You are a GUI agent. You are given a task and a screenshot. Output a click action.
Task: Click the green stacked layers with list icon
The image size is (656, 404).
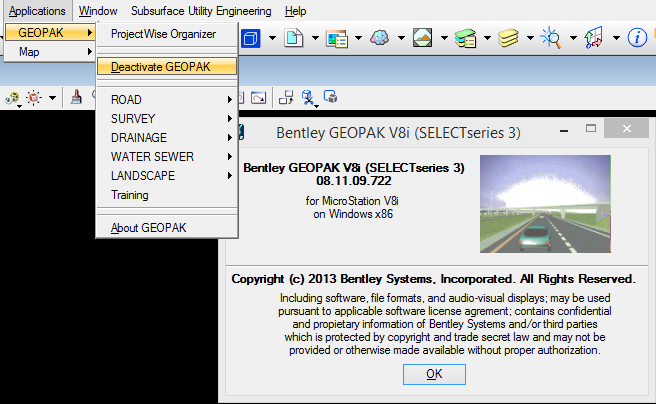[466, 38]
